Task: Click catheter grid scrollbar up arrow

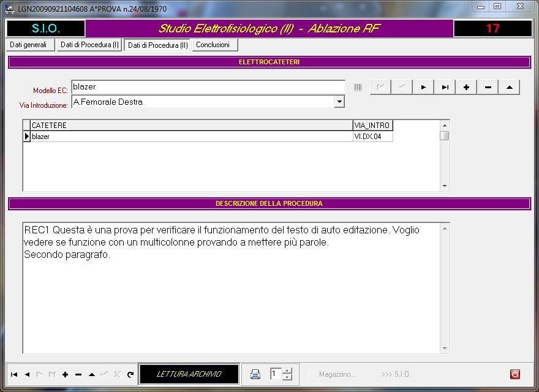Action: [x=445, y=126]
